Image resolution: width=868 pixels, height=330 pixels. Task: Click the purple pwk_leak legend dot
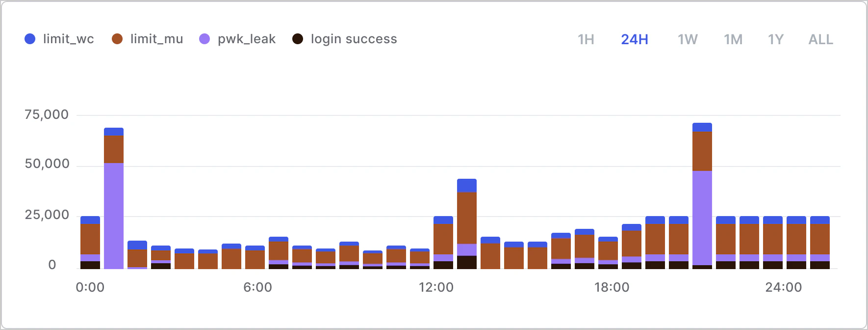204,39
